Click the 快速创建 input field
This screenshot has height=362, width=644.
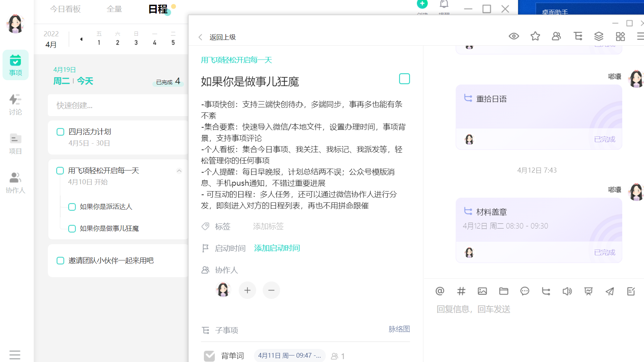tap(118, 105)
